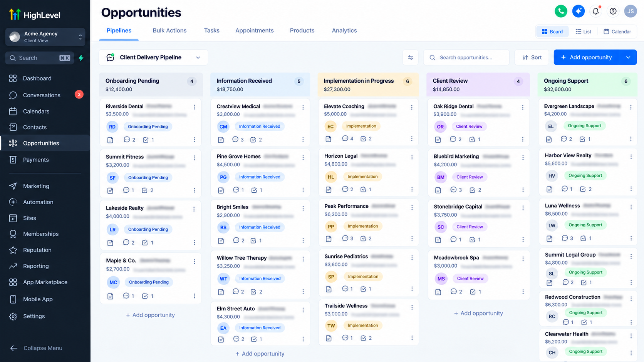Click the sidebar Search box

[x=40, y=58]
